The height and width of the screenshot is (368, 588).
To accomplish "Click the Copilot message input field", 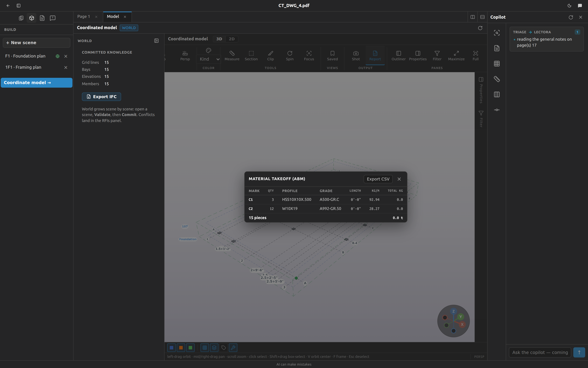I will click(x=540, y=352).
